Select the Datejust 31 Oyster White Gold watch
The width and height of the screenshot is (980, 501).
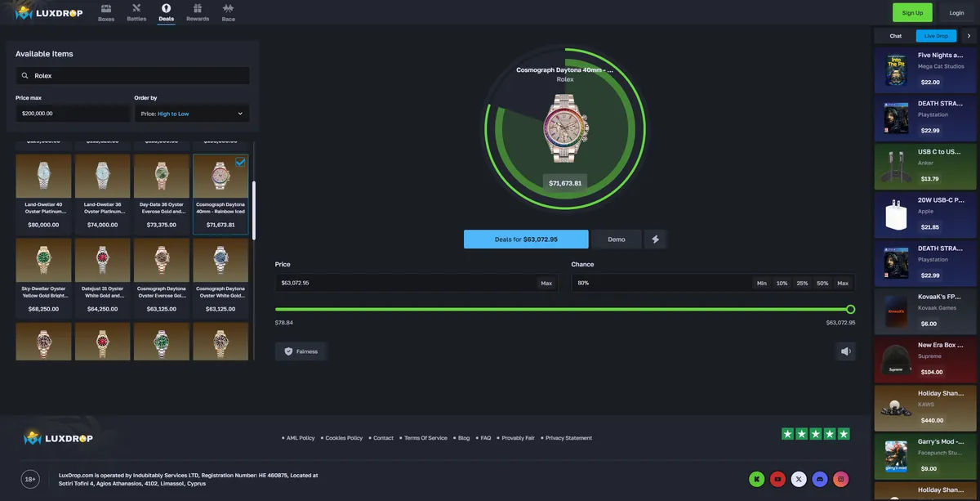click(103, 278)
